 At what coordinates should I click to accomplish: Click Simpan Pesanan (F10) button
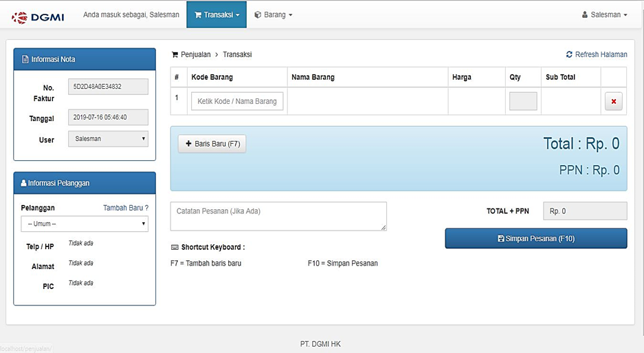[536, 239]
